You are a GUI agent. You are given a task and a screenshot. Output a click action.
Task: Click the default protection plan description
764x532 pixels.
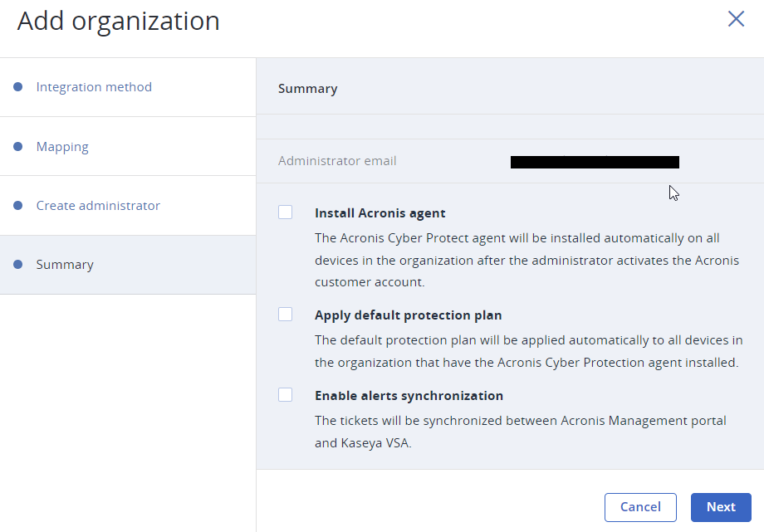529,351
